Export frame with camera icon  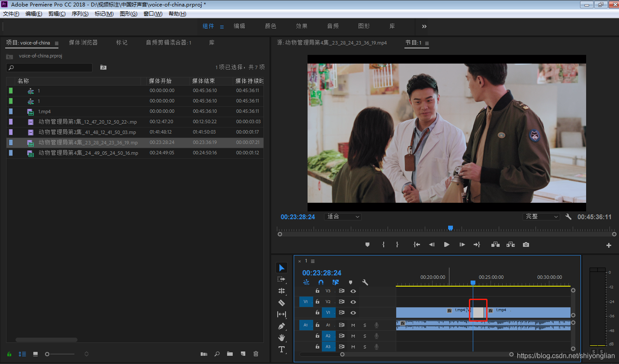click(x=526, y=245)
